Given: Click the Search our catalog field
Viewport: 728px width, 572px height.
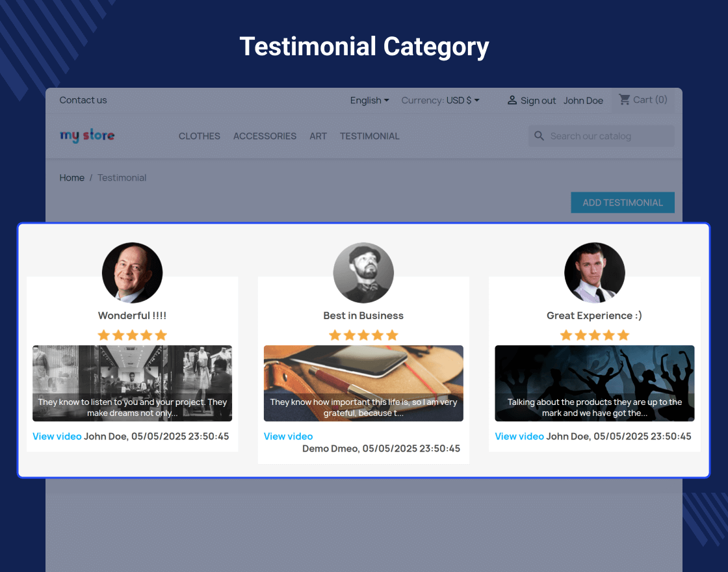Looking at the screenshot, I should coord(601,136).
